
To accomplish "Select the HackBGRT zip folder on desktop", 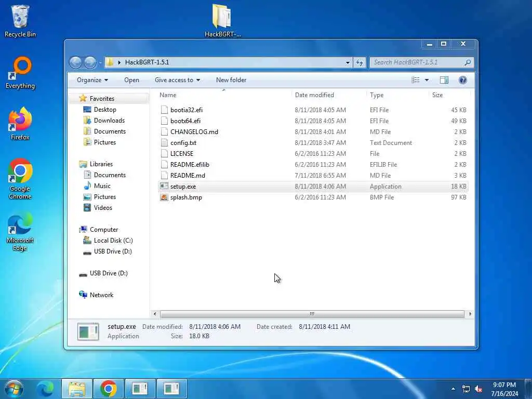I will (x=222, y=20).
